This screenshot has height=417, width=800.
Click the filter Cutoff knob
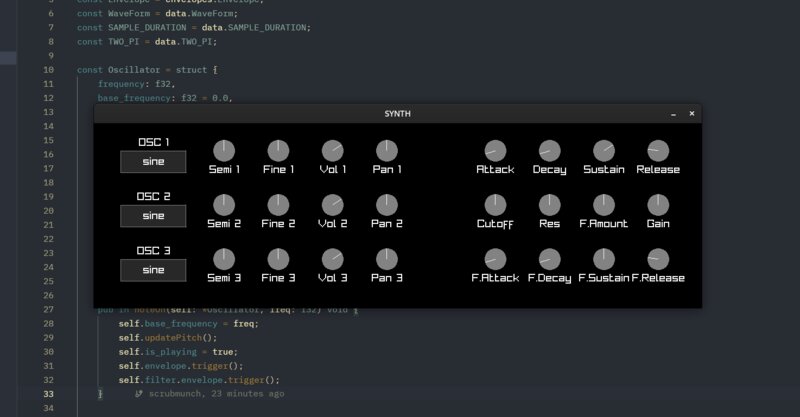tap(495, 205)
